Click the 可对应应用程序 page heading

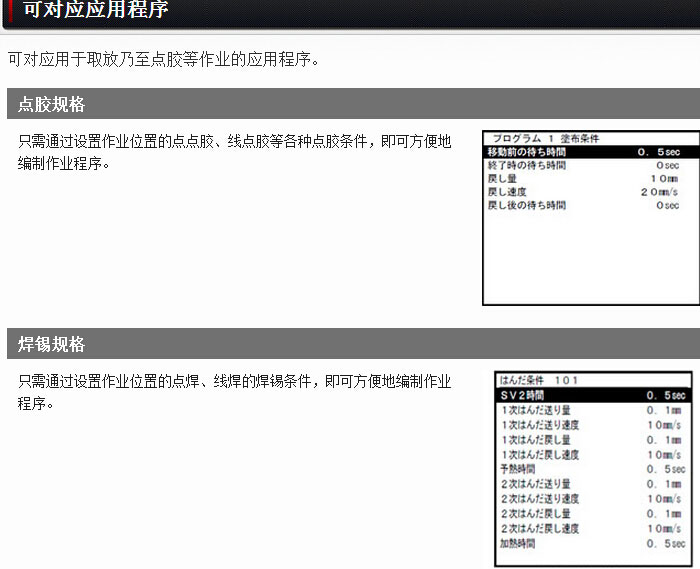[95, 11]
